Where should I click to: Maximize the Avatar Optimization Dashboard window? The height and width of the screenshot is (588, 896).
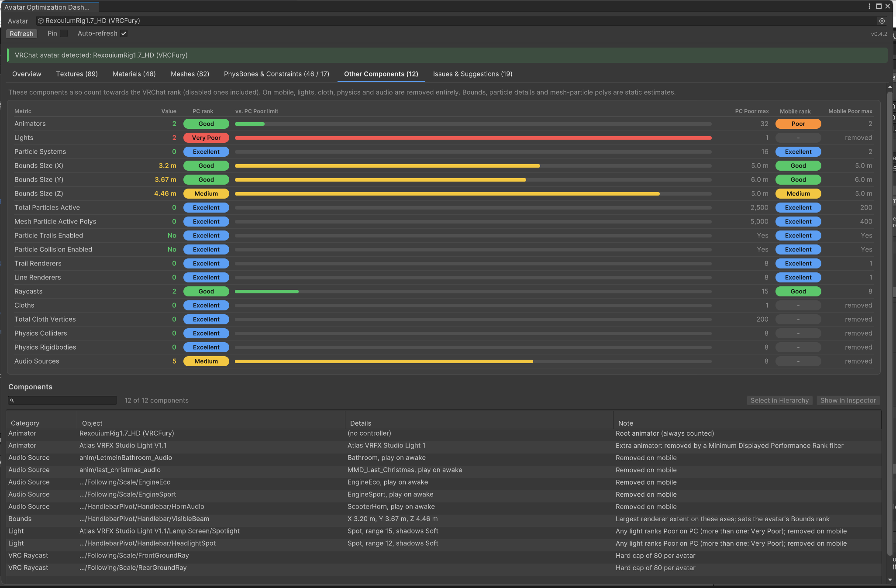coord(879,6)
